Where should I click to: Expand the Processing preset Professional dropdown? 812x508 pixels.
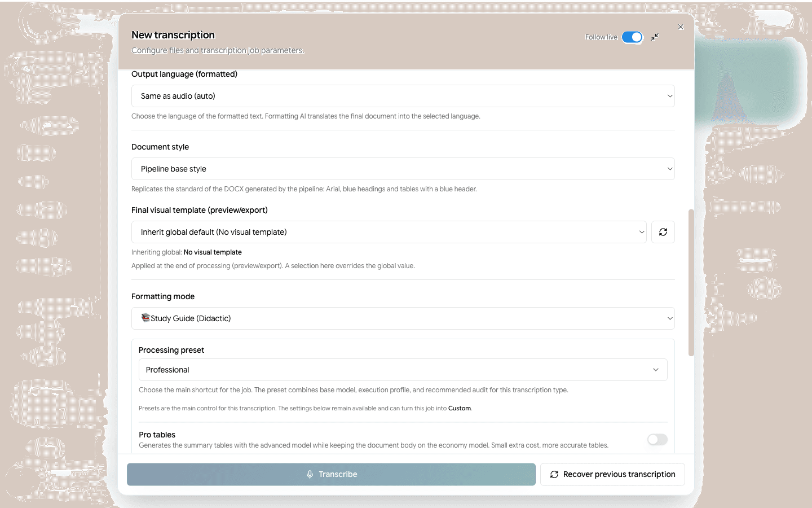(403, 370)
